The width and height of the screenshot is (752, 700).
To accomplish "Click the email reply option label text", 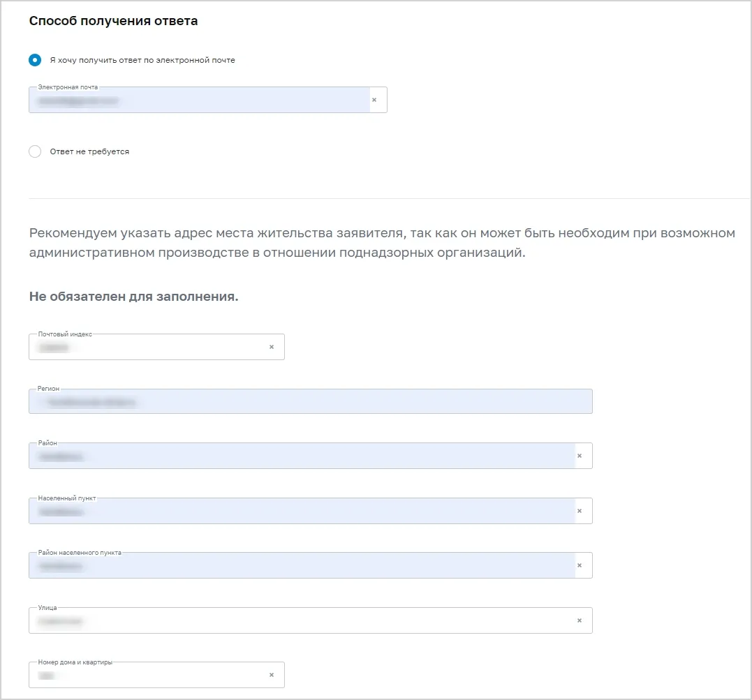I will [142, 60].
